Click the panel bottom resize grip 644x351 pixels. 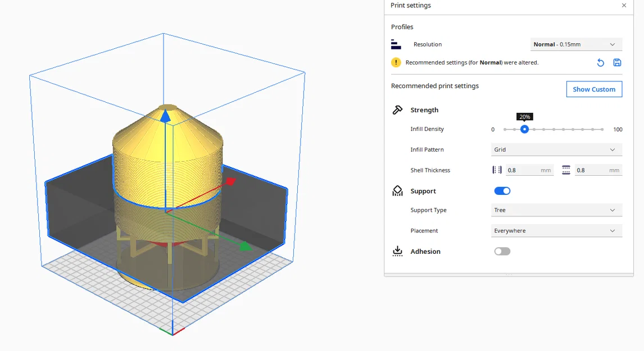pyautogui.click(x=509, y=275)
